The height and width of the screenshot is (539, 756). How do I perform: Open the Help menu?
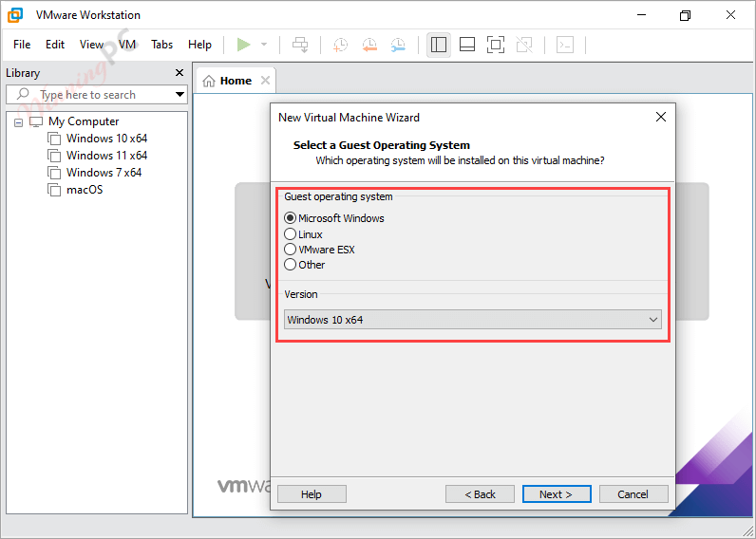199,45
